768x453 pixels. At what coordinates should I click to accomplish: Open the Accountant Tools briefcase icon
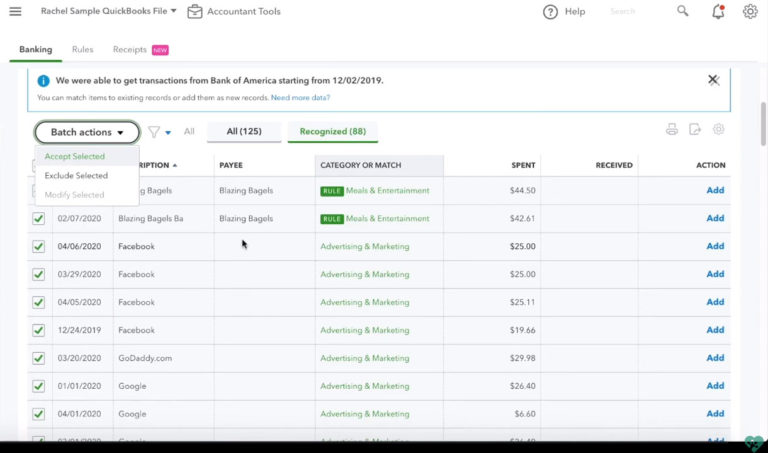pos(194,11)
